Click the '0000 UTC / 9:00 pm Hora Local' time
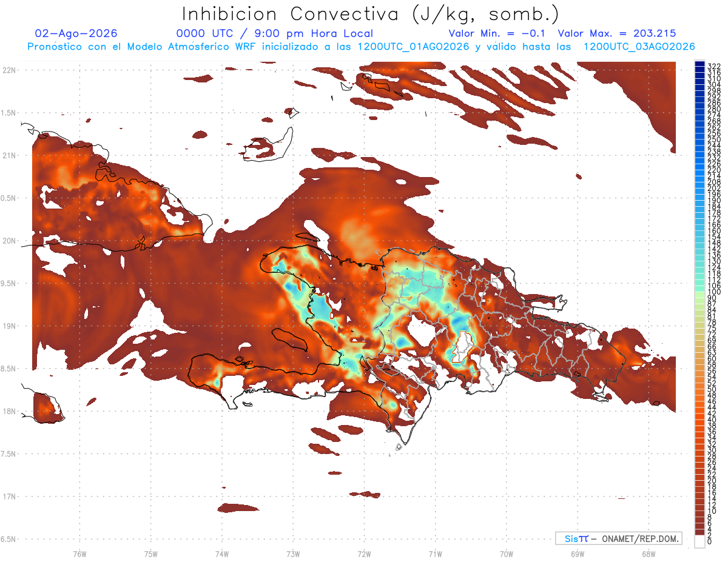The width and height of the screenshot is (728, 562). [274, 33]
